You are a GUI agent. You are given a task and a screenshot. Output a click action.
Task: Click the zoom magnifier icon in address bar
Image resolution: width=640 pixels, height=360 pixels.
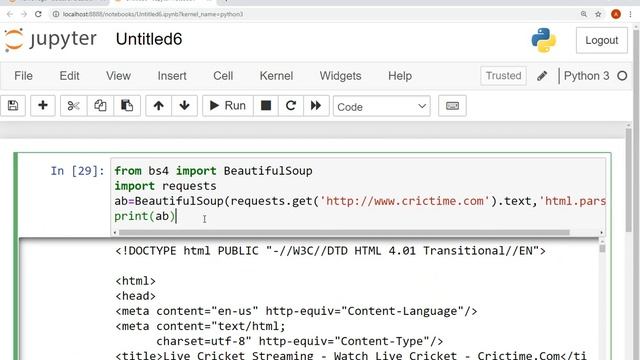coord(584,14)
